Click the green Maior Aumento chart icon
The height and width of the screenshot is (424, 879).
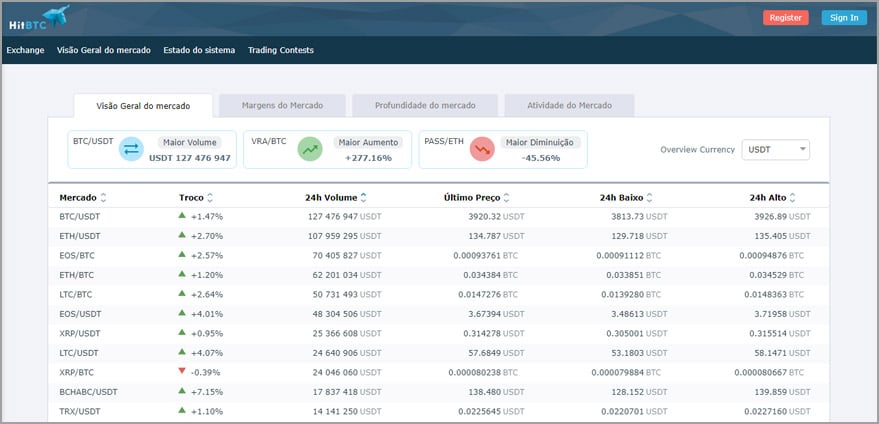click(310, 149)
